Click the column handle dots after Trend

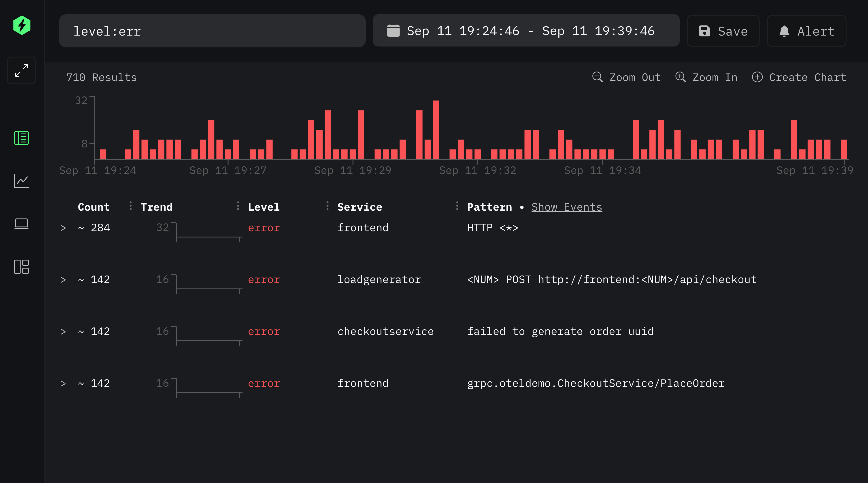point(238,206)
